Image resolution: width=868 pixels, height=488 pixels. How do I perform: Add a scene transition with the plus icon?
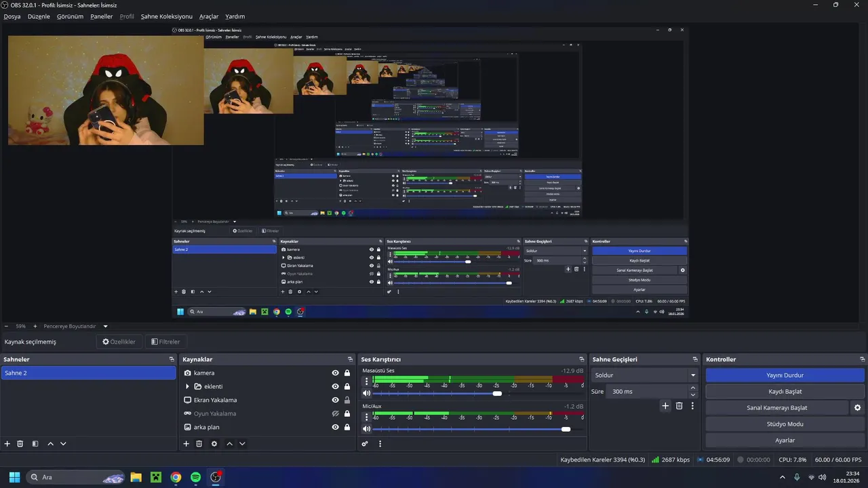point(665,406)
